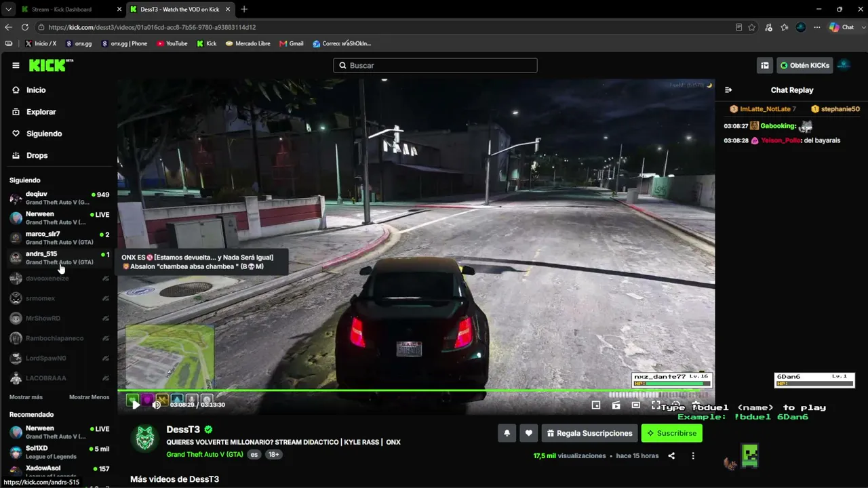This screenshot has width=868, height=488.
Task: Open the onx.gg | Phone bookmark
Action: point(124,43)
